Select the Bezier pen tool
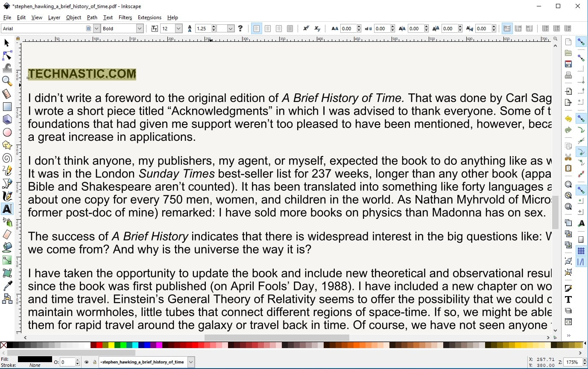The width and height of the screenshot is (588, 369). pos(7,183)
